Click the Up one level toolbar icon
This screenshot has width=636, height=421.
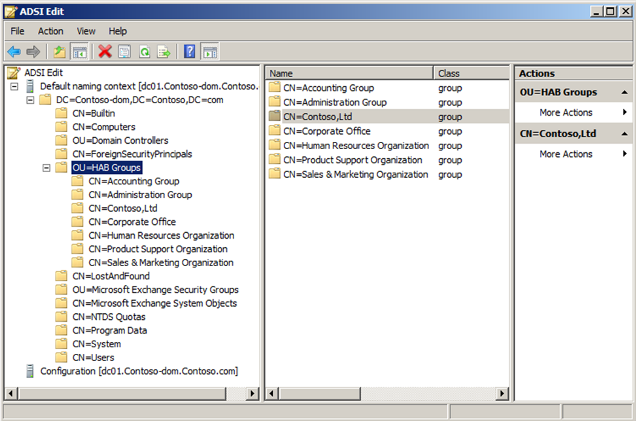point(60,52)
